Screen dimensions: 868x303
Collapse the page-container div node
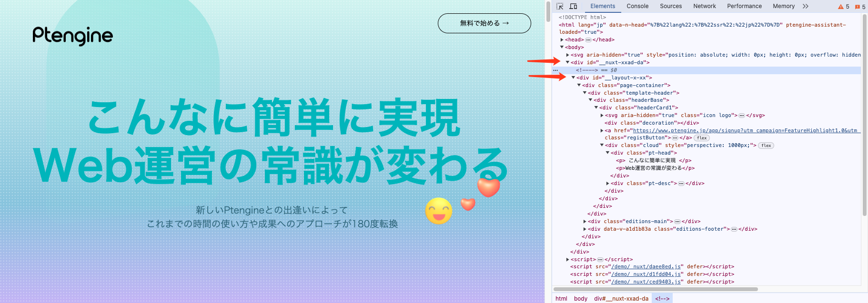coord(579,86)
